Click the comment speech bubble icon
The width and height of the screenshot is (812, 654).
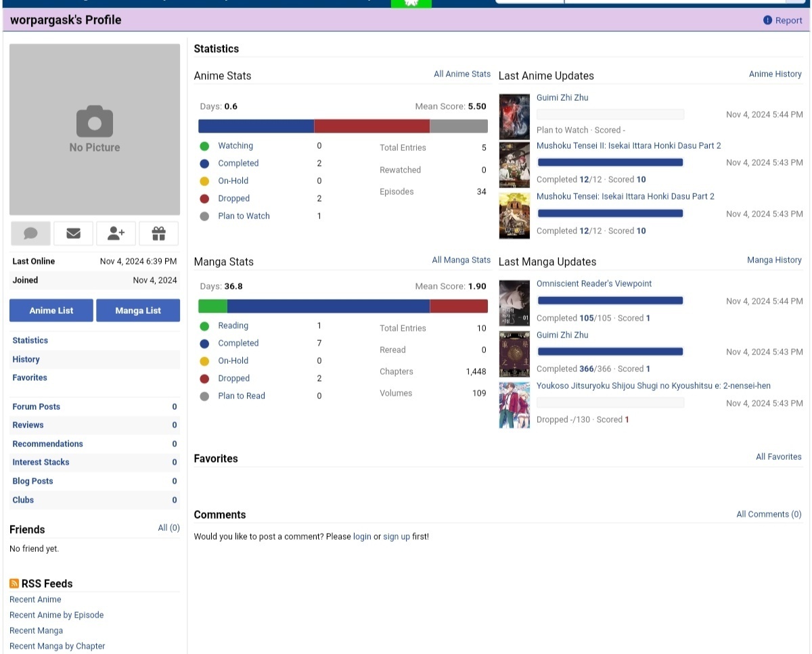30,233
